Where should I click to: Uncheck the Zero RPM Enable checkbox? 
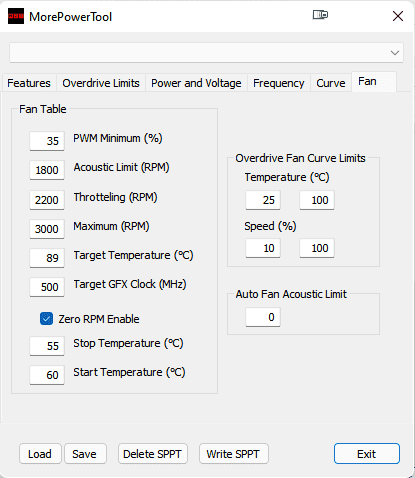(46, 319)
